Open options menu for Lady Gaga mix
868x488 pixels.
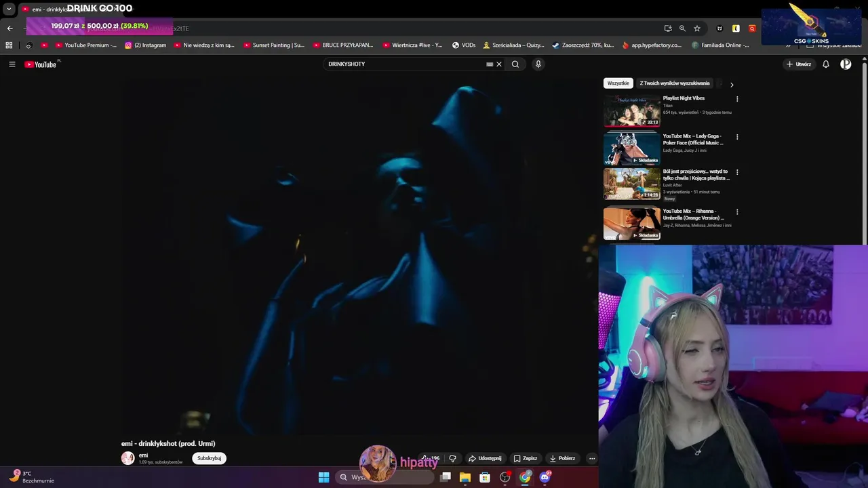pyautogui.click(x=737, y=137)
